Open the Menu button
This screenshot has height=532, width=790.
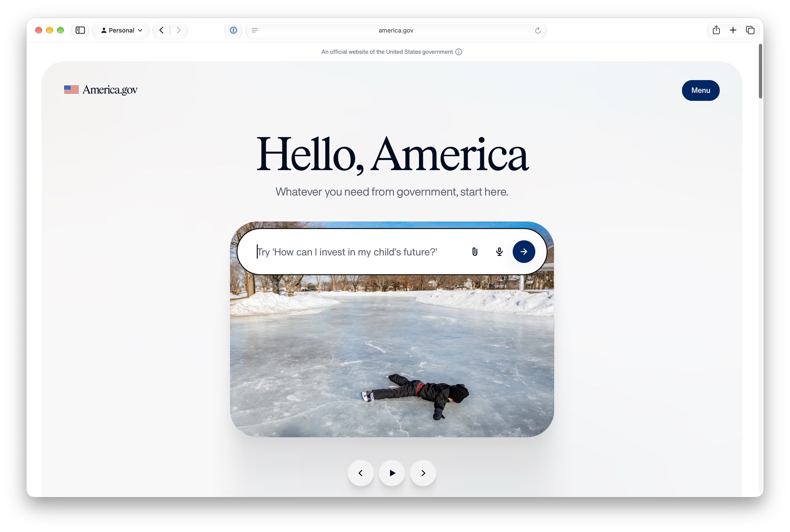click(x=701, y=90)
